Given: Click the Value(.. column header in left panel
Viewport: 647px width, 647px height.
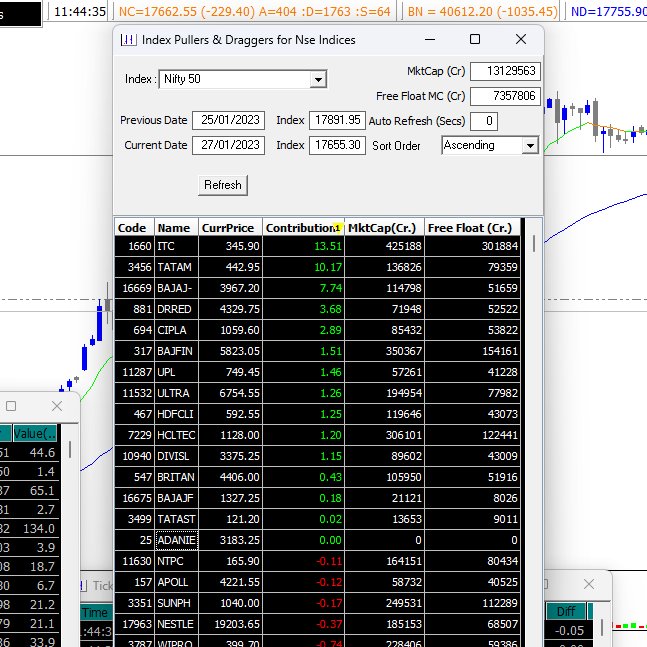Looking at the screenshot, I should 35,434.
